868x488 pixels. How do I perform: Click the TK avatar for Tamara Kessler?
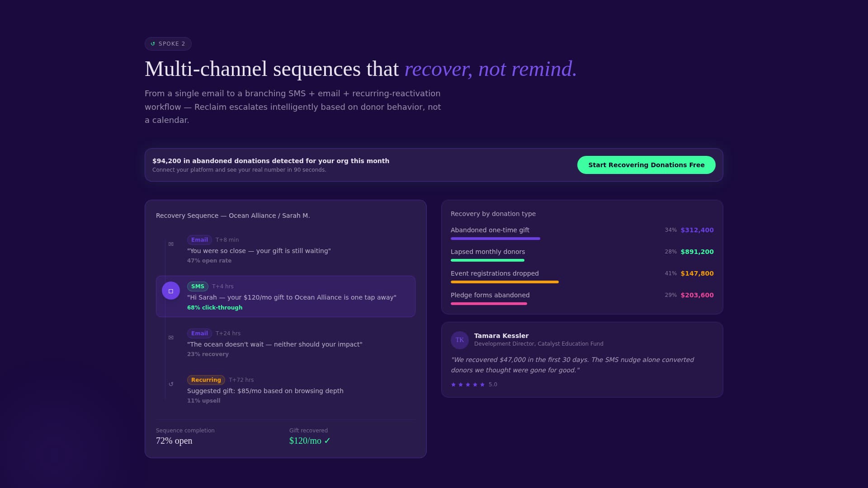click(460, 340)
